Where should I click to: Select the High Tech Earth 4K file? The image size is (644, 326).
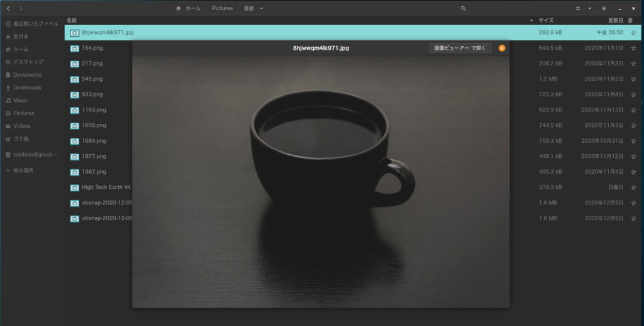point(106,187)
